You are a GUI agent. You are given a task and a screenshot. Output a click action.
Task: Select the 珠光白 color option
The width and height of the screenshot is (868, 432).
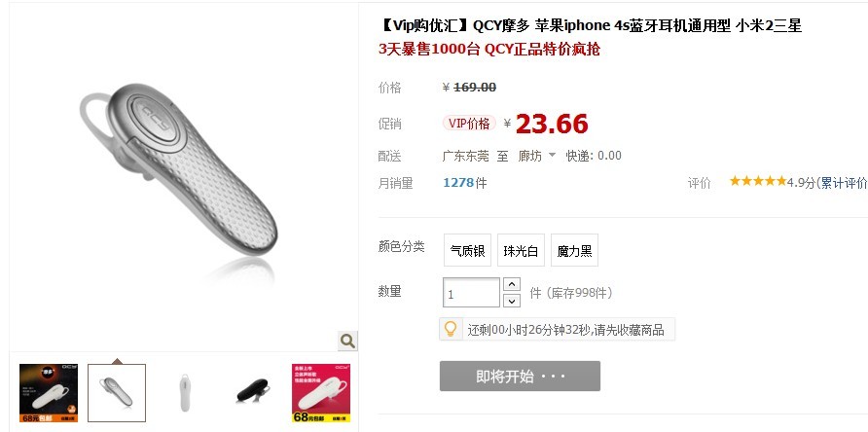(521, 250)
